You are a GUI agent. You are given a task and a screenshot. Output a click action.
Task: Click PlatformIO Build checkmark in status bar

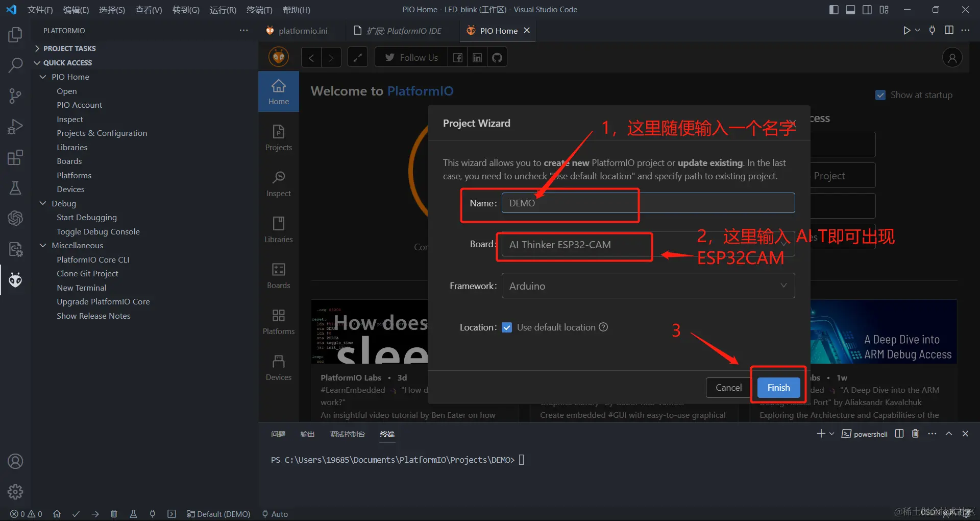(x=76, y=514)
